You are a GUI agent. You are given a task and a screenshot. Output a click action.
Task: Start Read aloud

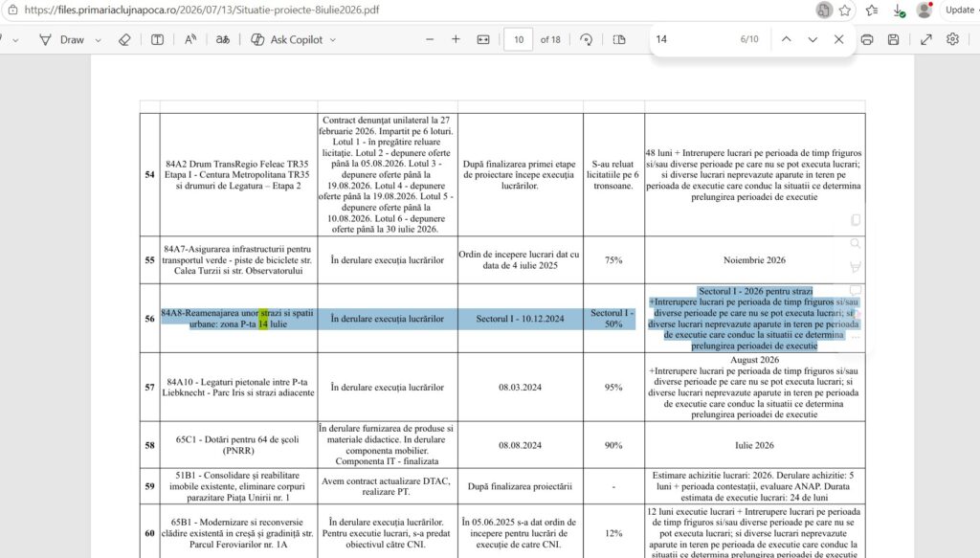[x=190, y=40]
